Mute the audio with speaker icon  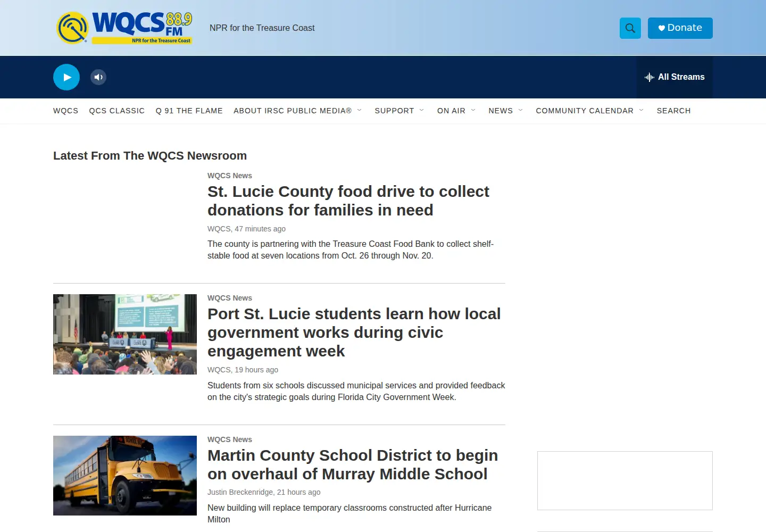click(98, 77)
